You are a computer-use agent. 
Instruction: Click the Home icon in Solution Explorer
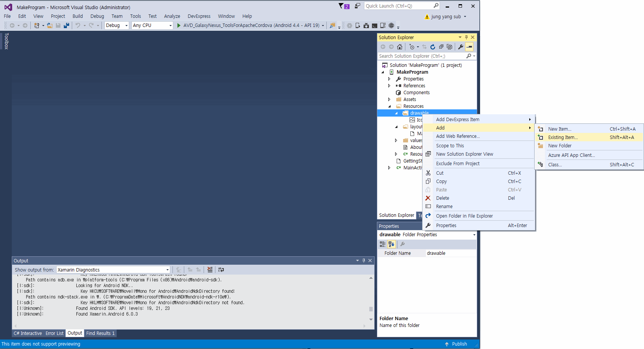click(x=400, y=47)
